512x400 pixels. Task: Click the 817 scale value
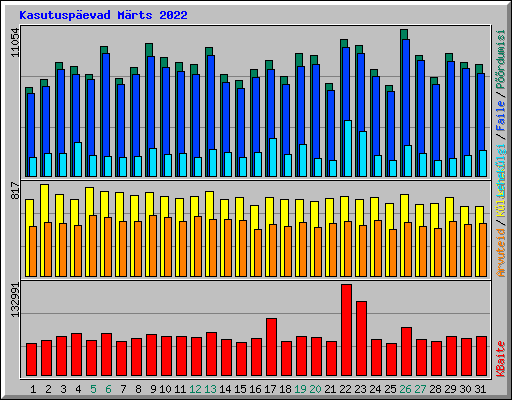15,191
